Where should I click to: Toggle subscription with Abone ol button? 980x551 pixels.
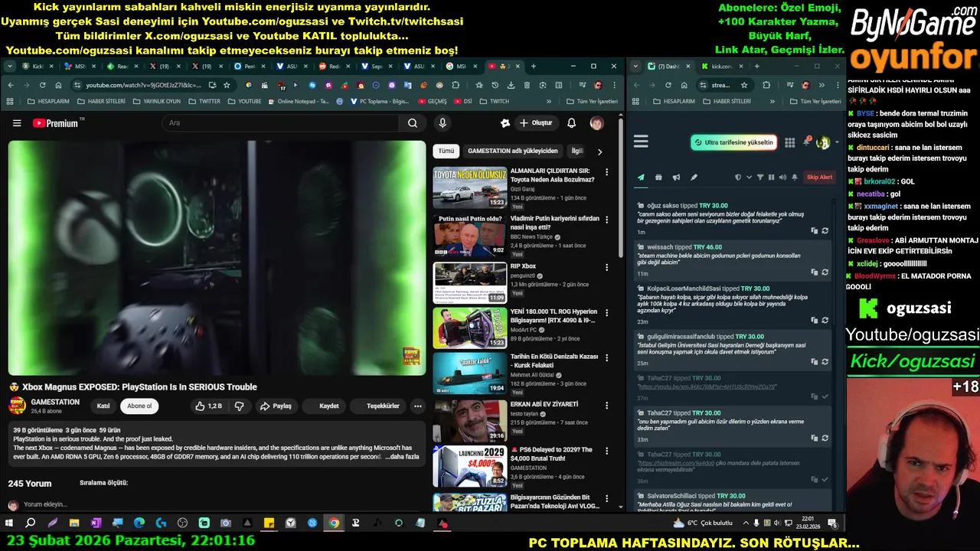coord(139,406)
